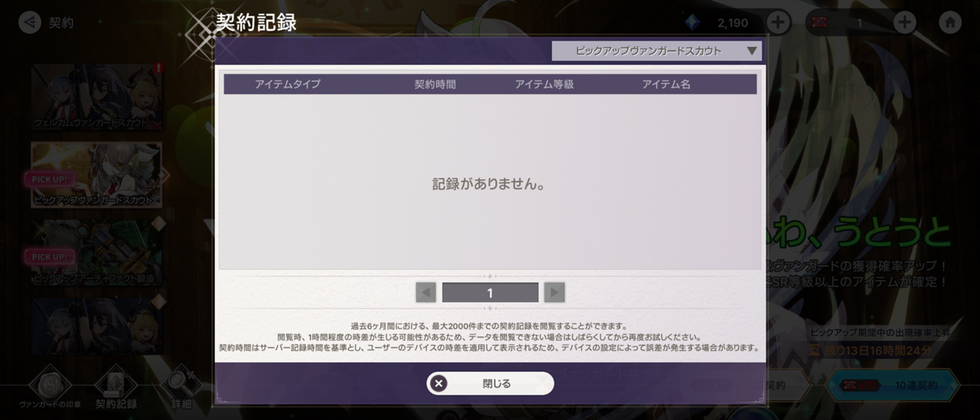Image resolution: width=980 pixels, height=420 pixels.
Task: Click the dropdown arrow in record header
Action: (752, 51)
